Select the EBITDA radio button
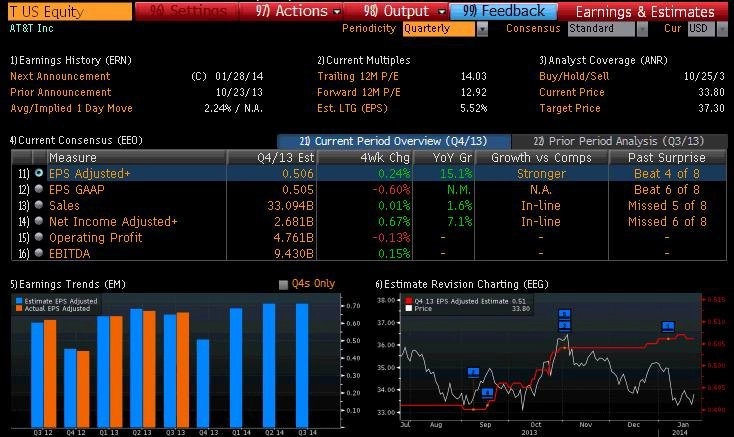This screenshot has height=437, width=734. (39, 253)
